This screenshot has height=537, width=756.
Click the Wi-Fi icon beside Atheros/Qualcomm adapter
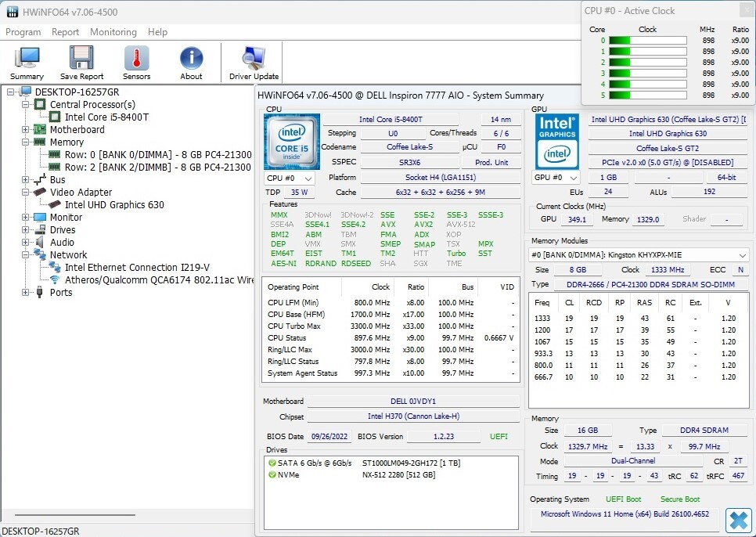click(55, 280)
